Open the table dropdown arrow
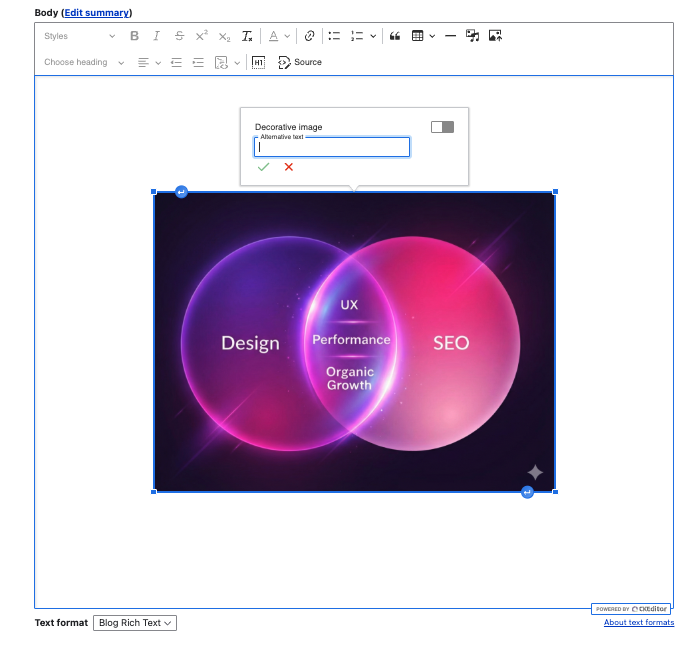Viewport: 700px width, 648px height. point(432,36)
